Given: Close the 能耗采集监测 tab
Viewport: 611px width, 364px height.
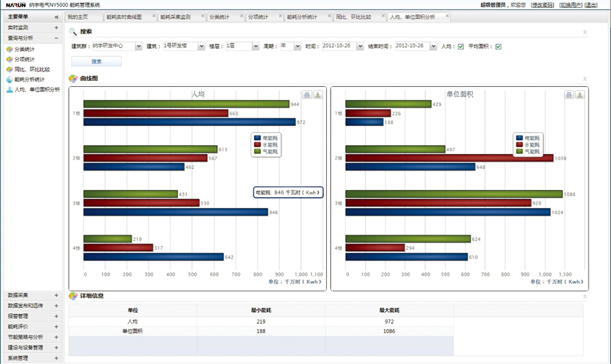Looking at the screenshot, I should 203,16.
